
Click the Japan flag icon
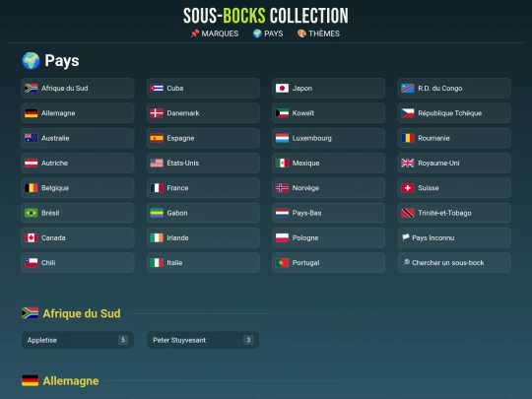click(282, 89)
